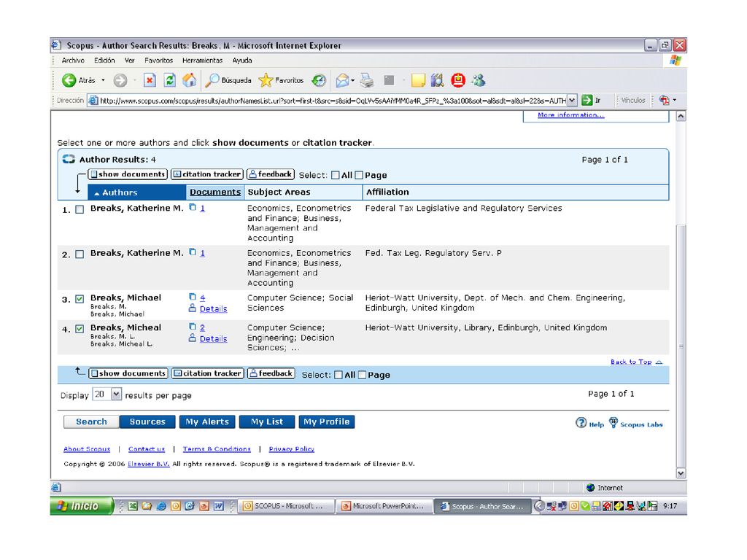Image resolution: width=747 pixels, height=560 pixels.
Task: Open the Archivo menu
Action: 73,61
